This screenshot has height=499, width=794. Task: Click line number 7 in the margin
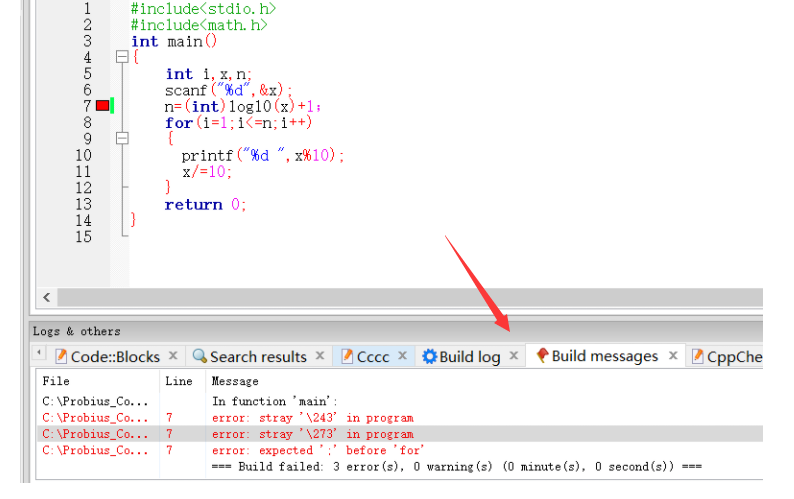click(87, 106)
